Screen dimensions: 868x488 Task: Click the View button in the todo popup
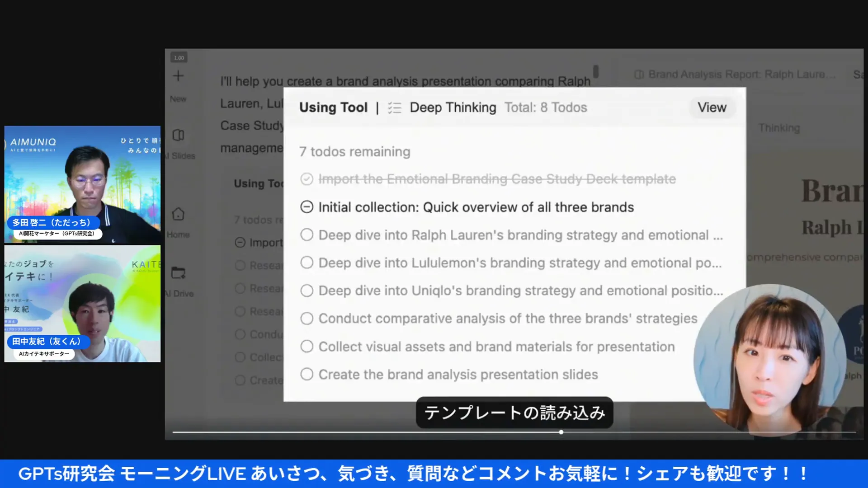(x=712, y=108)
